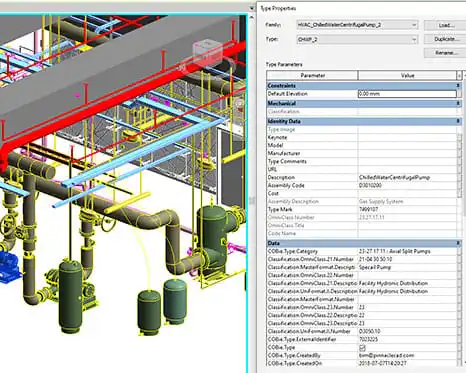The height and width of the screenshot is (373, 466).
Task: Select the Cost parameter row
Action: pos(363,193)
